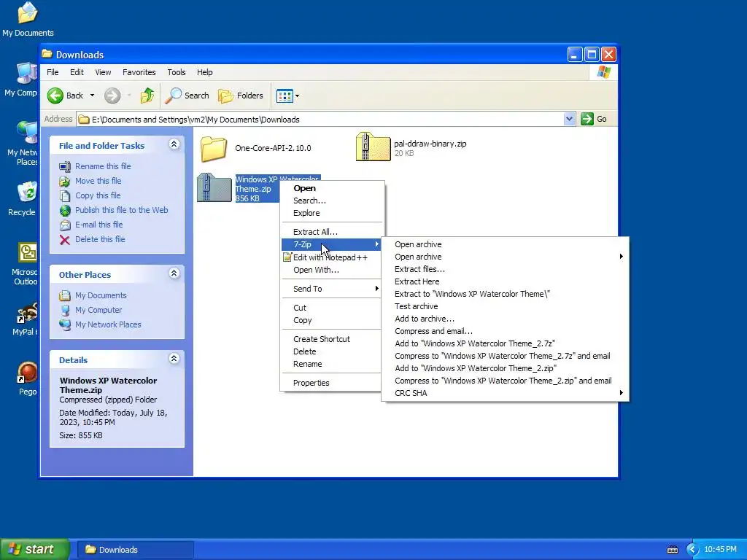The height and width of the screenshot is (560, 747).
Task: Expand the Send To submenu
Action: 332,289
